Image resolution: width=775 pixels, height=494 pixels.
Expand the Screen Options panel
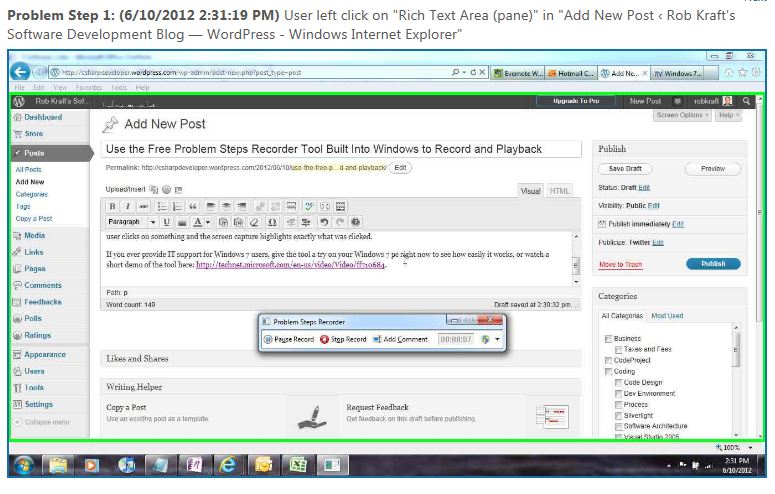tap(682, 115)
